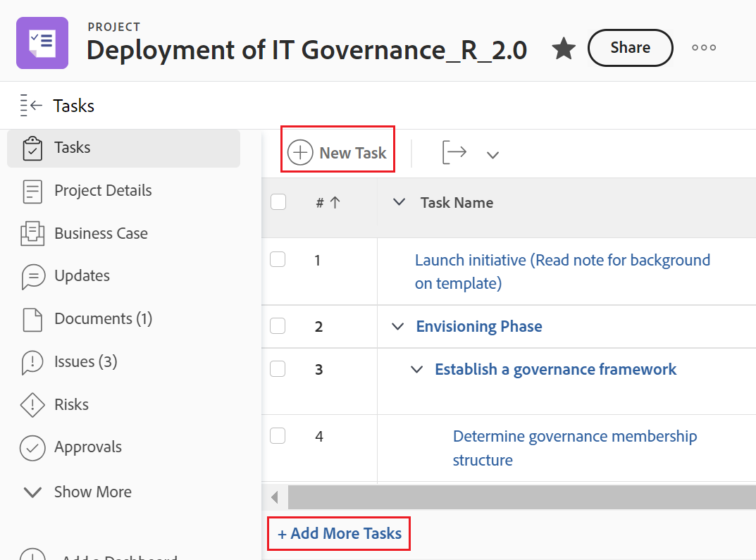Image resolution: width=756 pixels, height=560 pixels.
Task: Go to Documents (1) section
Action: pos(103,318)
